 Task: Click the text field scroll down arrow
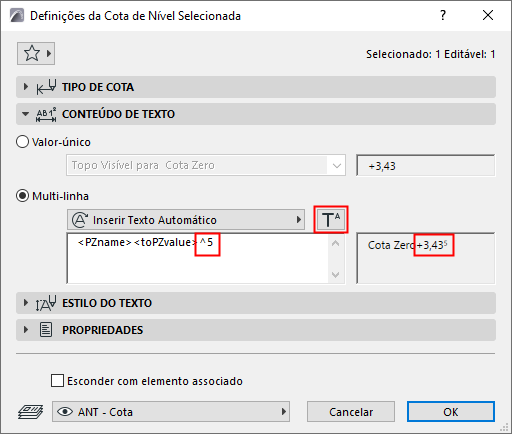(x=336, y=275)
